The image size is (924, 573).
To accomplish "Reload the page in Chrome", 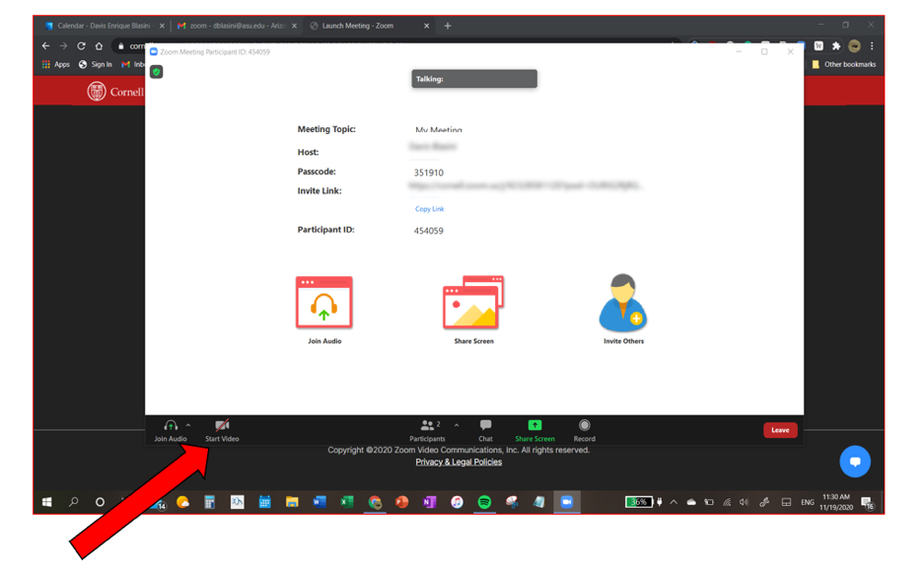I will (81, 46).
